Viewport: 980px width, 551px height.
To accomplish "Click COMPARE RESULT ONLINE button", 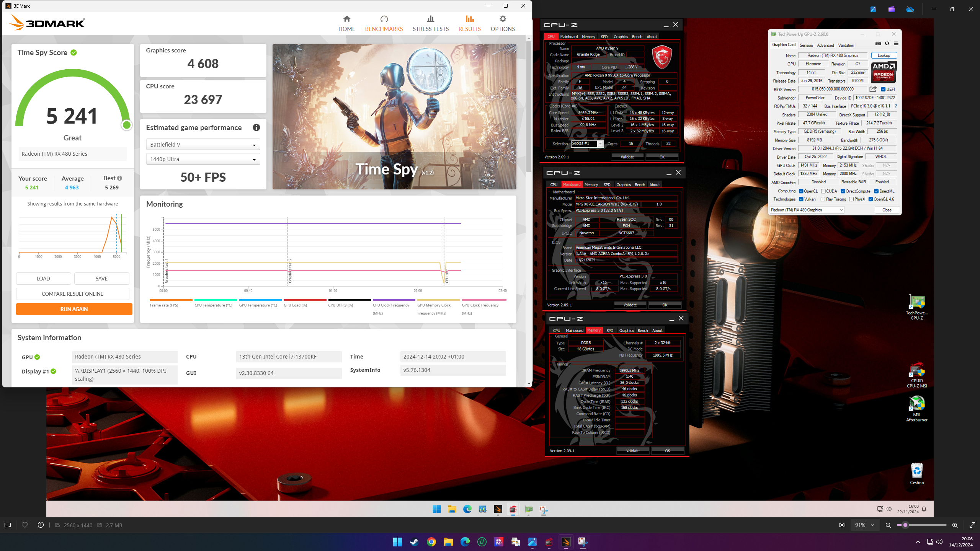I will pos(72,294).
